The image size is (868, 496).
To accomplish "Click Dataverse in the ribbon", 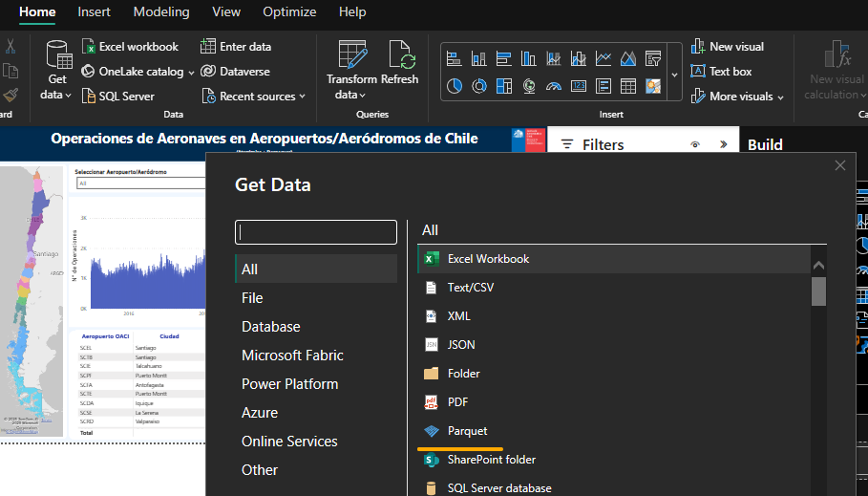I will pyautogui.click(x=235, y=72).
